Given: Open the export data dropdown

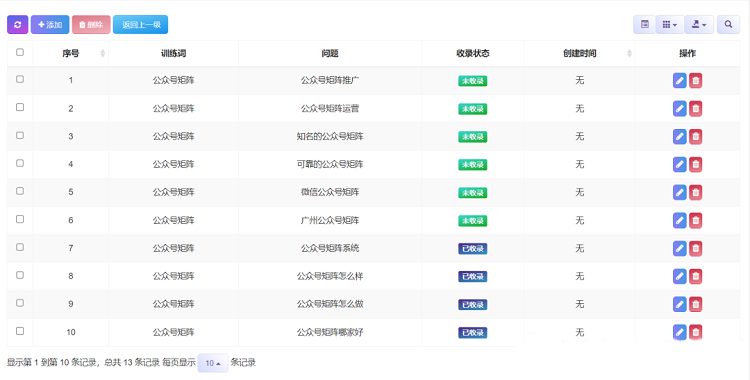Looking at the screenshot, I should click(699, 24).
